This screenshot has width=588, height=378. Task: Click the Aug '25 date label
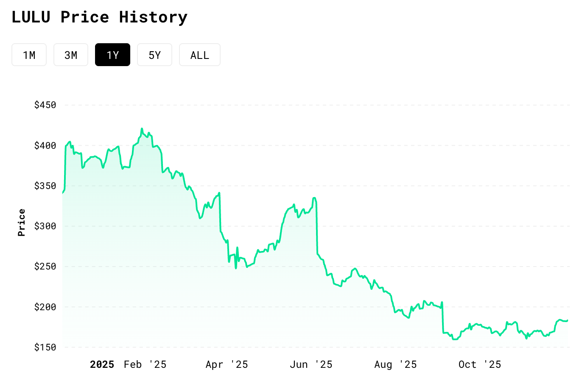[395, 365]
